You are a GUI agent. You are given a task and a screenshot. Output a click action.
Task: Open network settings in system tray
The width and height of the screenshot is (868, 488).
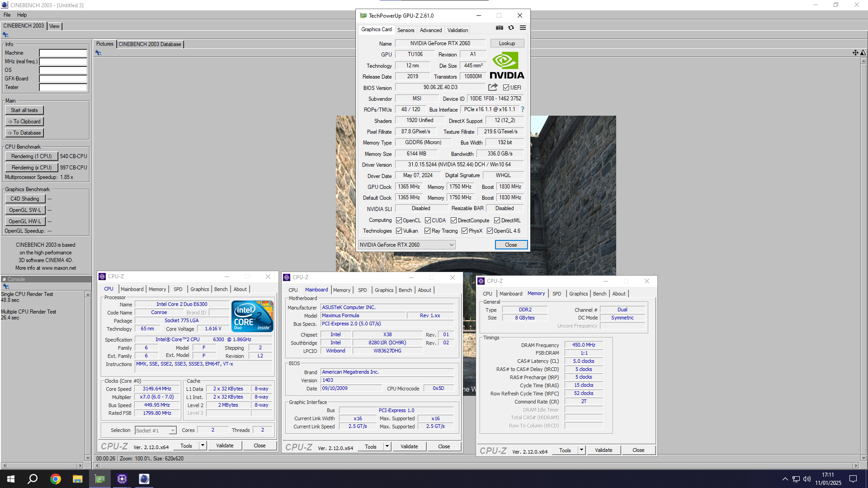point(796,479)
